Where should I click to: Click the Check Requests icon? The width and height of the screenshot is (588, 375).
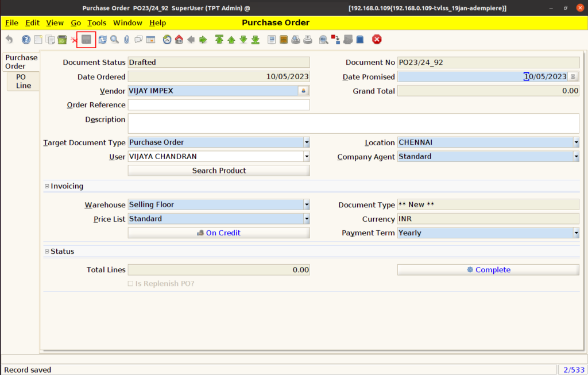tap(348, 40)
